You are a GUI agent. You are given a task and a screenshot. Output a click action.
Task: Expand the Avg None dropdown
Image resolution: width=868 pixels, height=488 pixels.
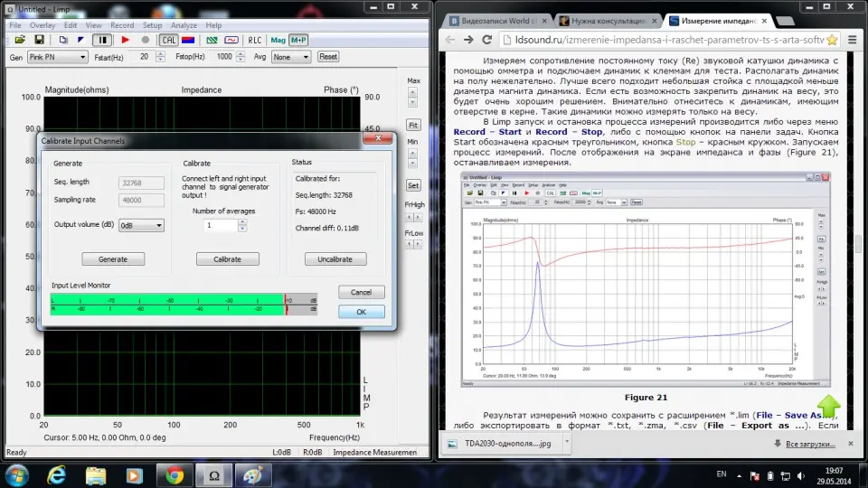pyautogui.click(x=291, y=56)
